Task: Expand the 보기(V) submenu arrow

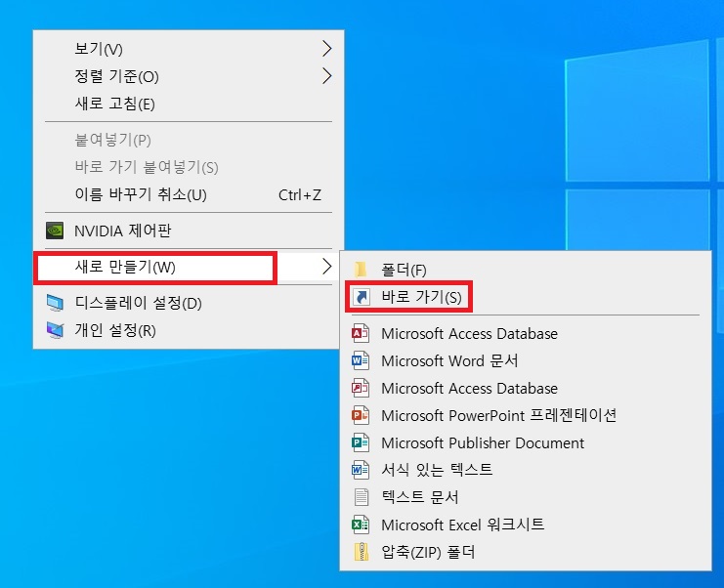Action: 327,49
